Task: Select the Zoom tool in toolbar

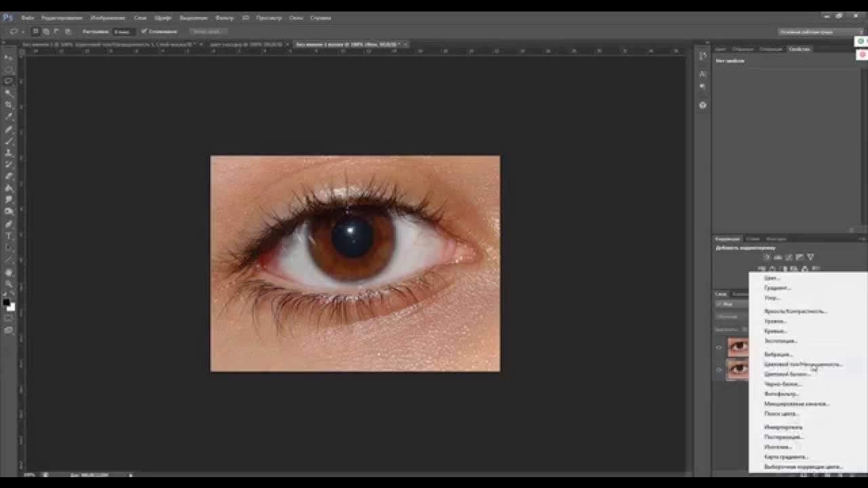Action: click(9, 283)
